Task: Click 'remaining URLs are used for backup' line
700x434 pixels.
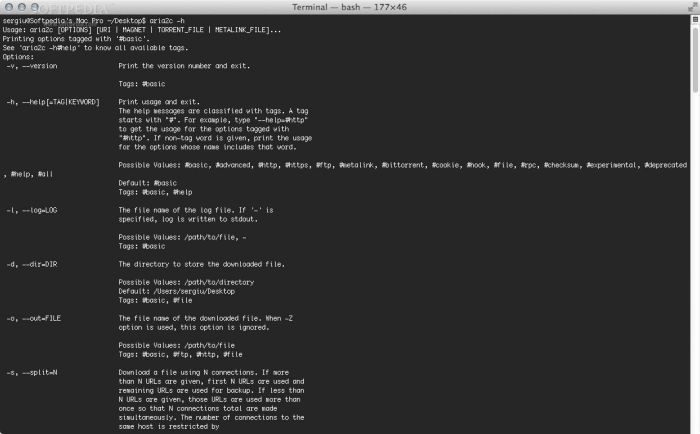Action: [x=211, y=390]
